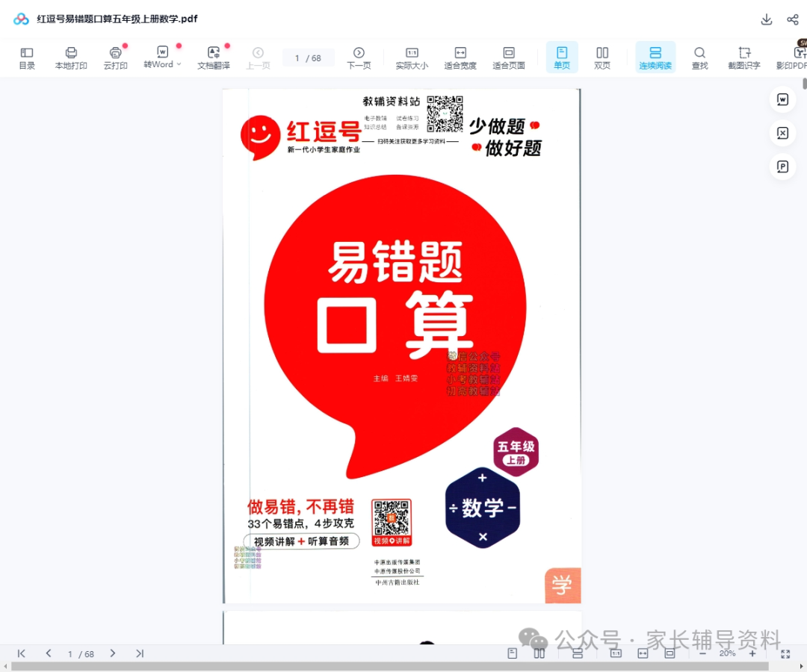
Task: Set view to 实际大小 actual size
Action: tap(412, 58)
